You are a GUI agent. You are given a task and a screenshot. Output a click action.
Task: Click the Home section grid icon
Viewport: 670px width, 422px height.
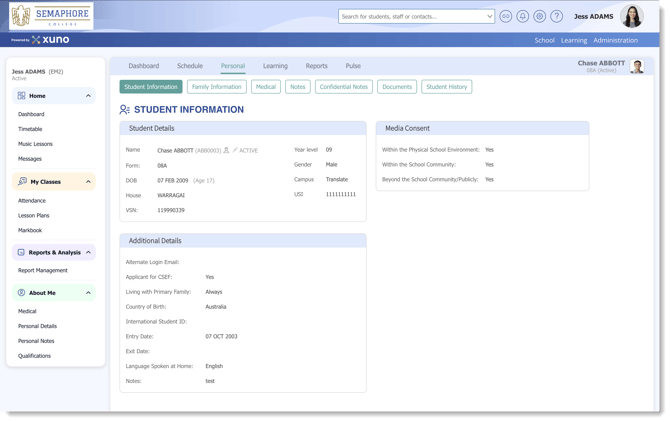21,96
